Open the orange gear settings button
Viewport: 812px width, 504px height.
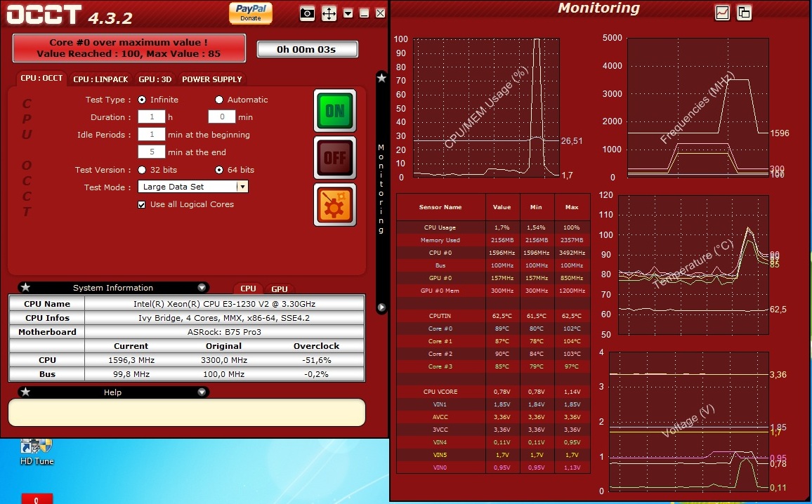(334, 205)
